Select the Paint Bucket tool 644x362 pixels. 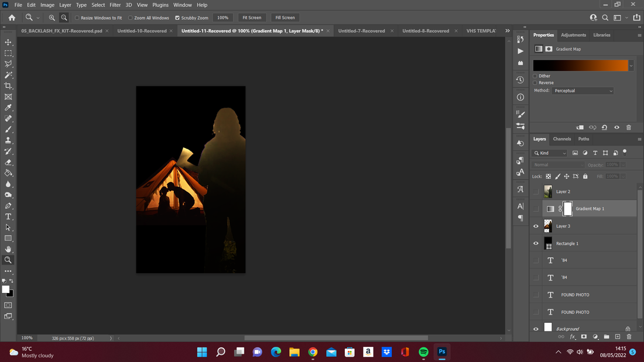point(8,173)
